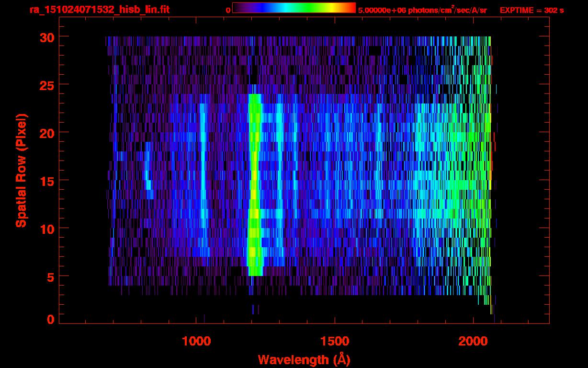
Task: Click the rainbow intensity color bar
Action: [x=294, y=8]
